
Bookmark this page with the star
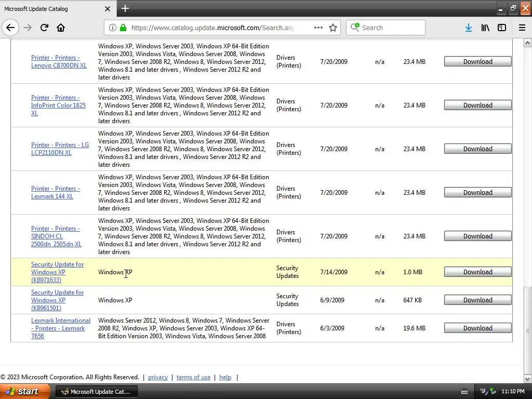(333, 28)
